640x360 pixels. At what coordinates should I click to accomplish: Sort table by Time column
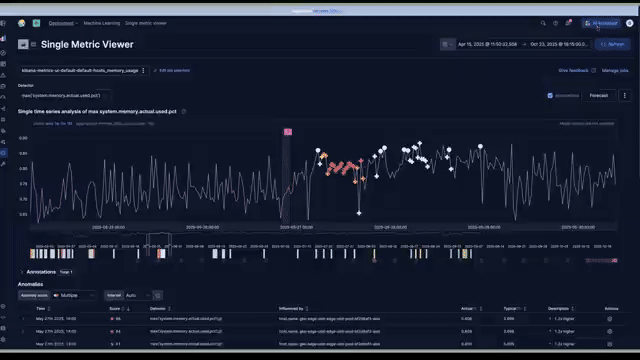[43, 309]
